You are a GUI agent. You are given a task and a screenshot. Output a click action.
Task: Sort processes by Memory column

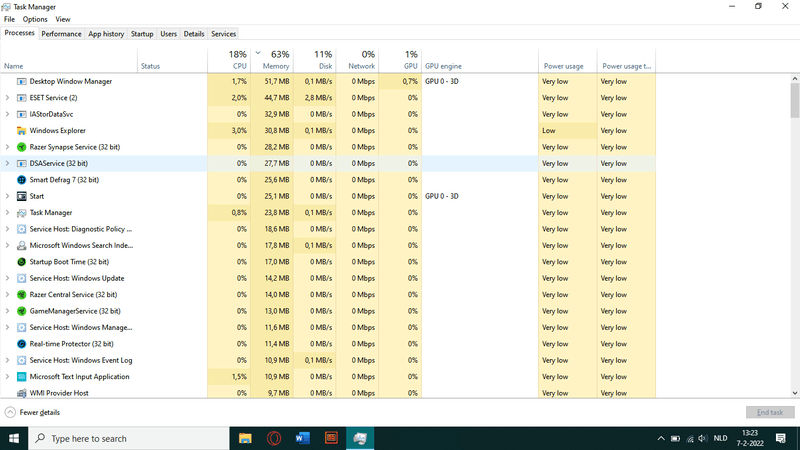pos(272,60)
